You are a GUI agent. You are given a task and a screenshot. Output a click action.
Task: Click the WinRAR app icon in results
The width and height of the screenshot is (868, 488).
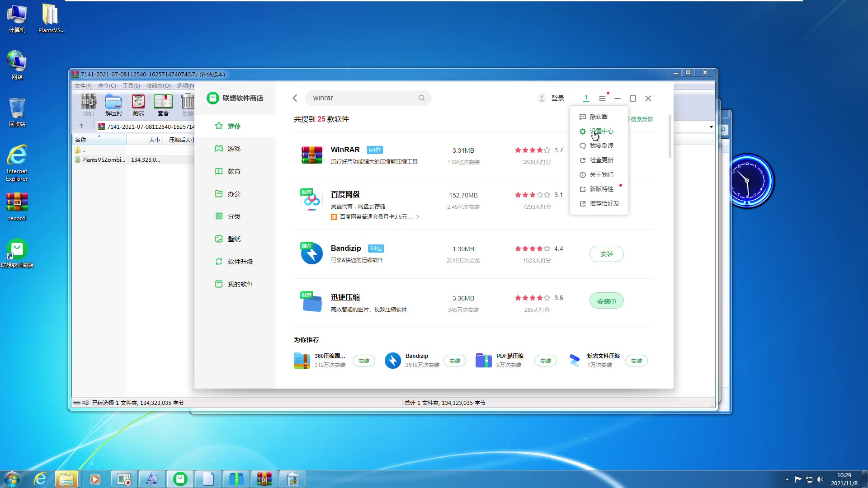[x=312, y=155]
